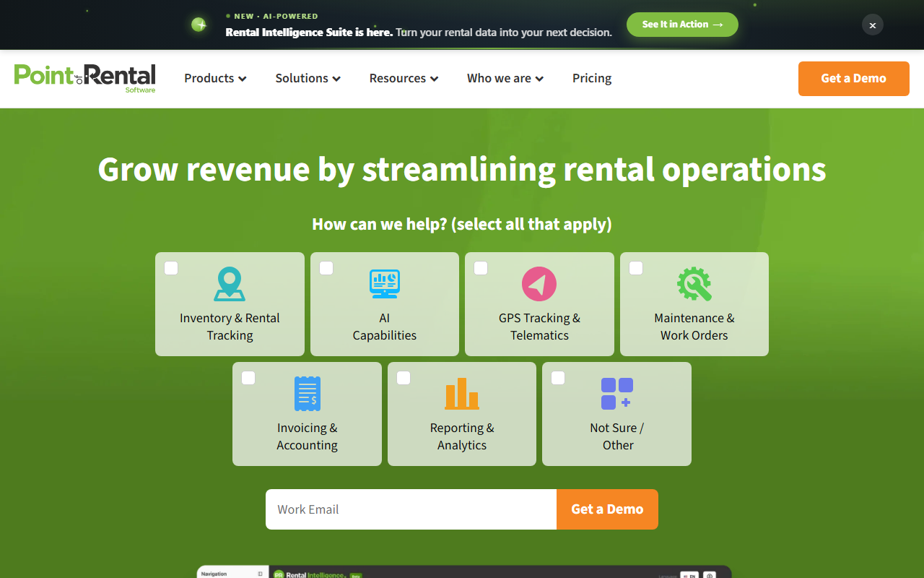This screenshot has width=924, height=578.
Task: Check the Maintenance & Work Orders checkbox
Action: click(636, 268)
